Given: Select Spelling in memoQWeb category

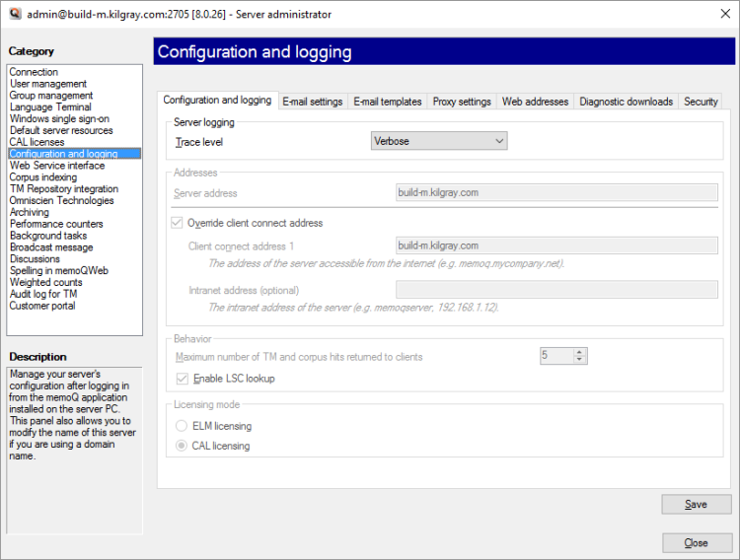Looking at the screenshot, I should tap(59, 271).
